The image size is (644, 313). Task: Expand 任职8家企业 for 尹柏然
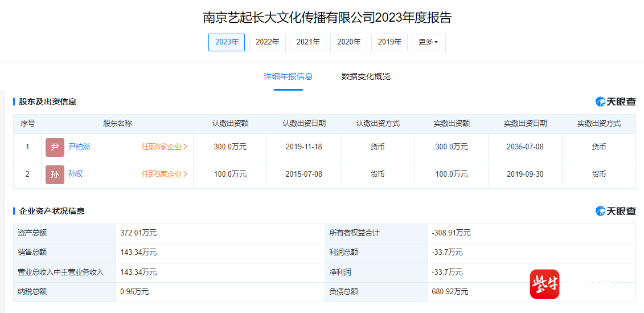tap(165, 147)
